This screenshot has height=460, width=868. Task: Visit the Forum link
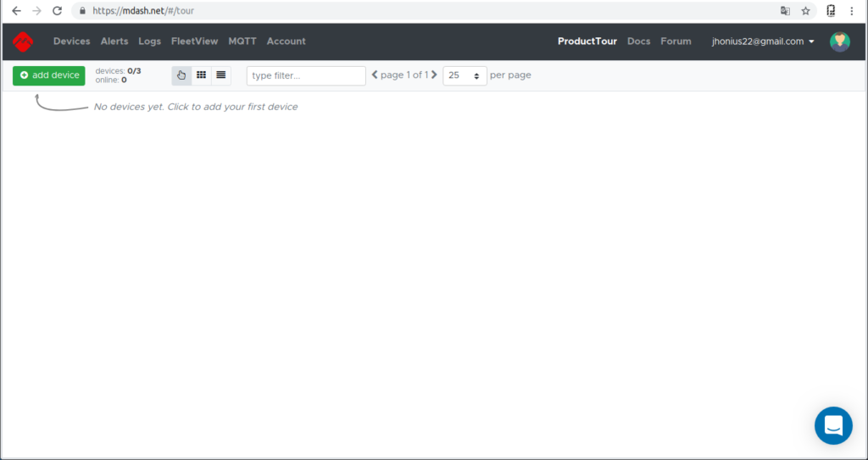tap(676, 42)
